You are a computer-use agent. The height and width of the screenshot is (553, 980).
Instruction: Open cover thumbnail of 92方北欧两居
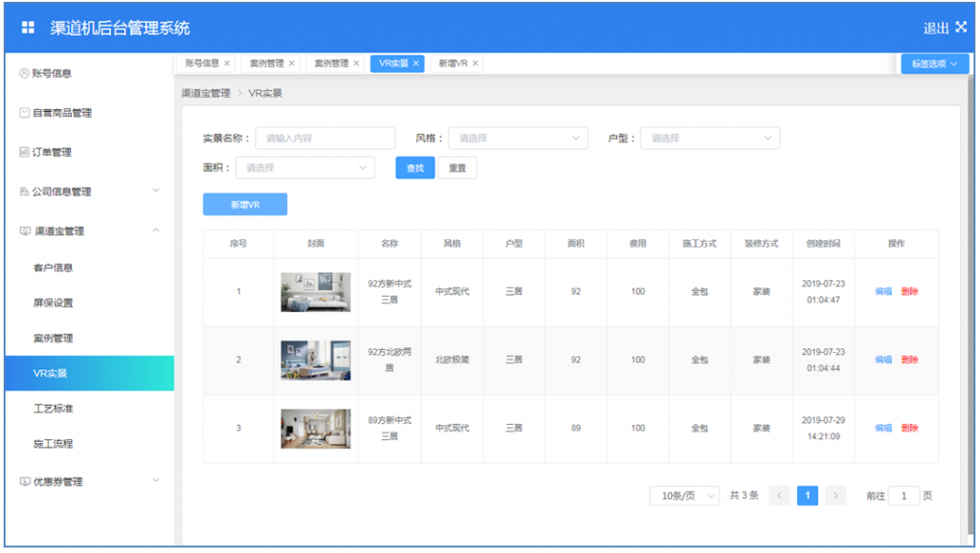click(316, 360)
